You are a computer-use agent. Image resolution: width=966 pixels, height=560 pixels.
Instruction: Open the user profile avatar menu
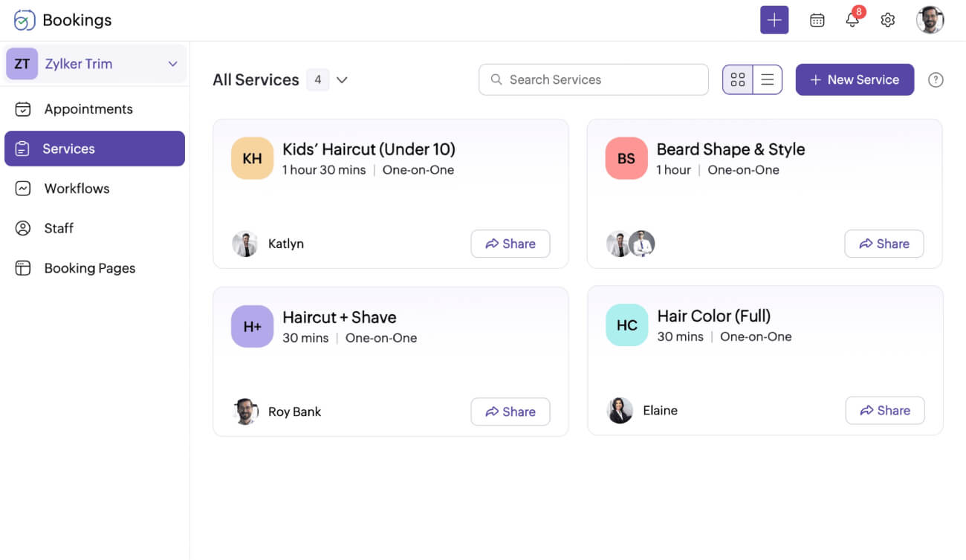(930, 20)
